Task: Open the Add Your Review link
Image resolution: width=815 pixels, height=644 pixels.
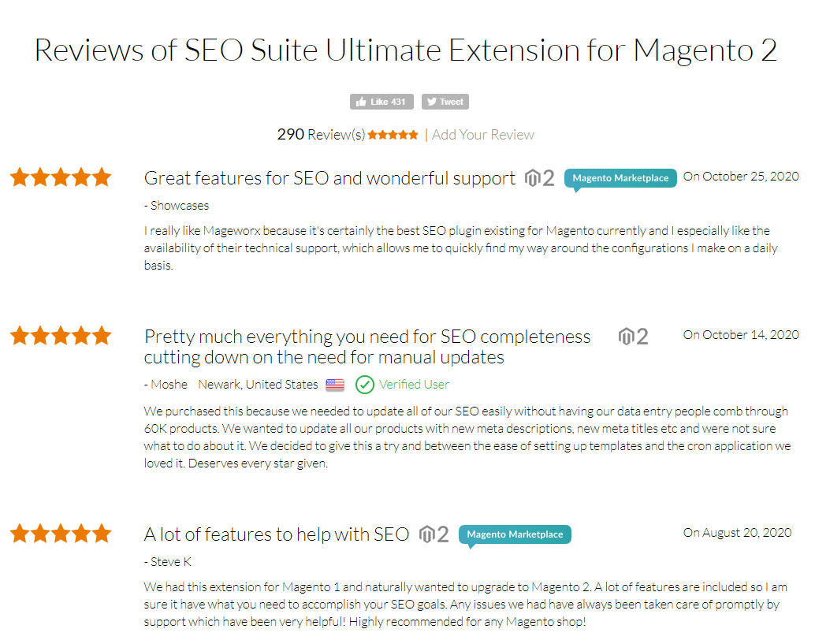Action: pos(482,134)
